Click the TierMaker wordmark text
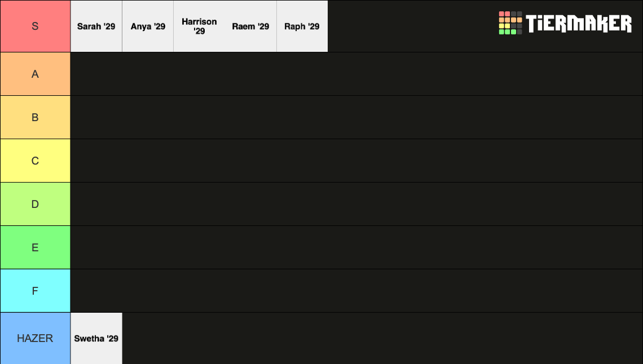The height and width of the screenshot is (364, 643). (579, 23)
